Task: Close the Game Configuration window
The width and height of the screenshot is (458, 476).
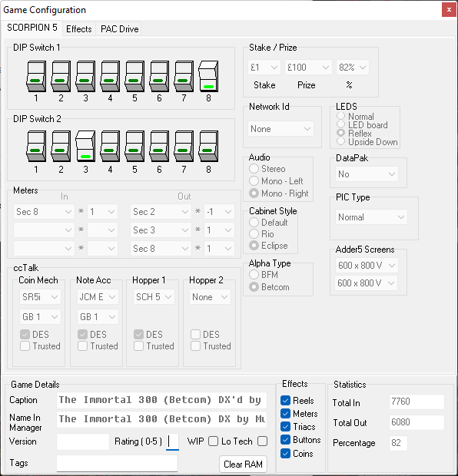Action: (x=449, y=10)
